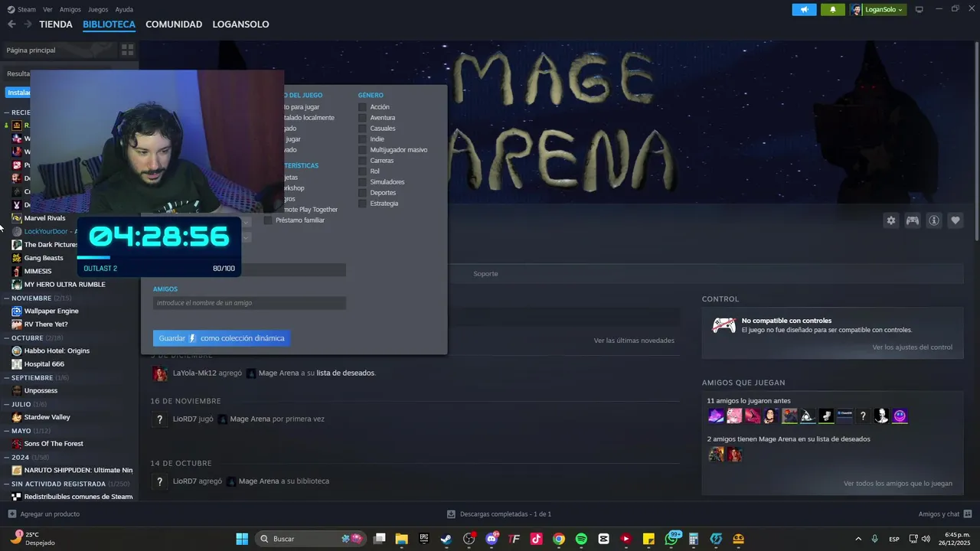Image resolution: width=980 pixels, height=551 pixels.
Task: Open Stardew Valley icon in library
Action: (x=17, y=417)
